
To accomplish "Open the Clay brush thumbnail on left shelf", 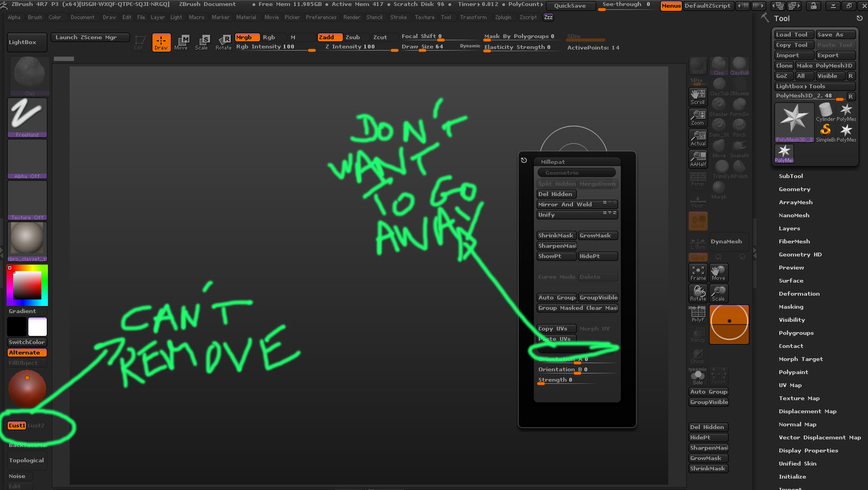I will click(x=29, y=75).
